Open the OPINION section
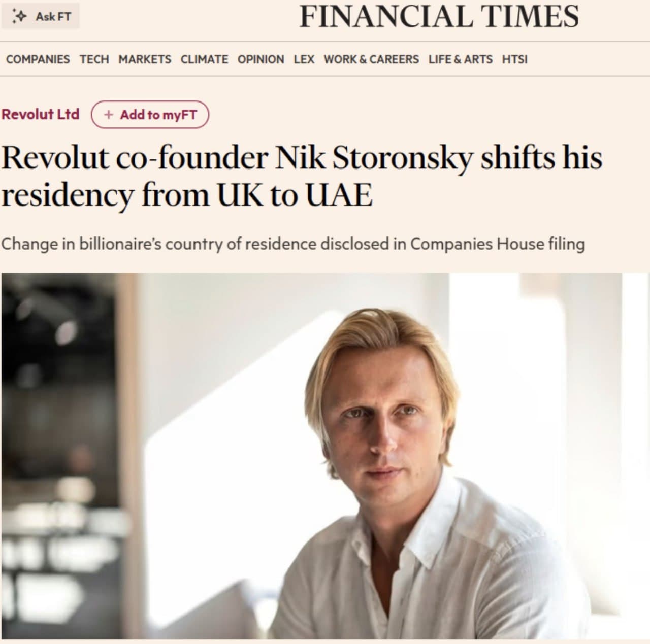The image size is (650, 644). [260, 59]
